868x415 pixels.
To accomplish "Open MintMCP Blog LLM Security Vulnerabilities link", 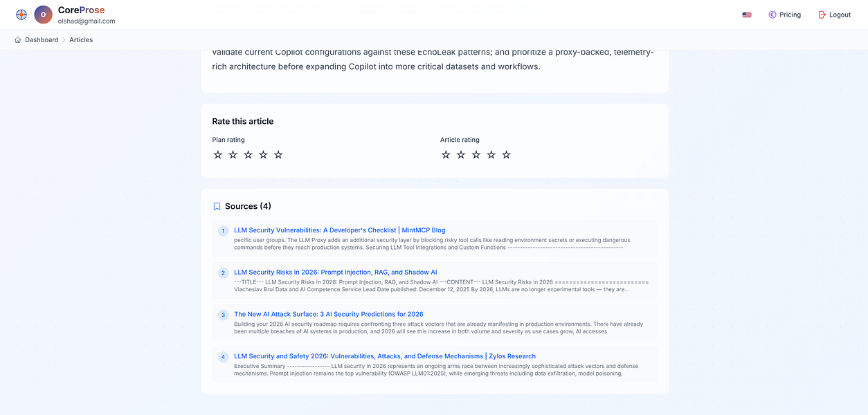I will 339,230.
